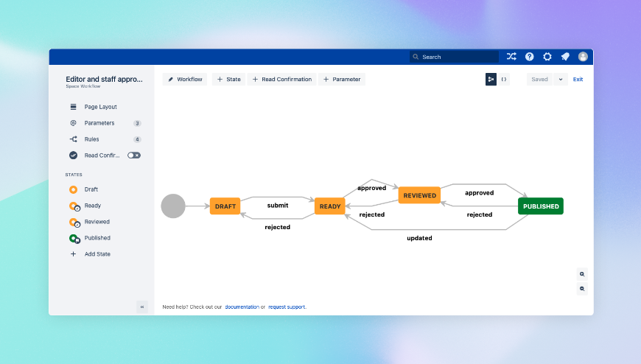Toggle the Read Confirmation switch
Screen dimensions: 641x364
(x=133, y=155)
